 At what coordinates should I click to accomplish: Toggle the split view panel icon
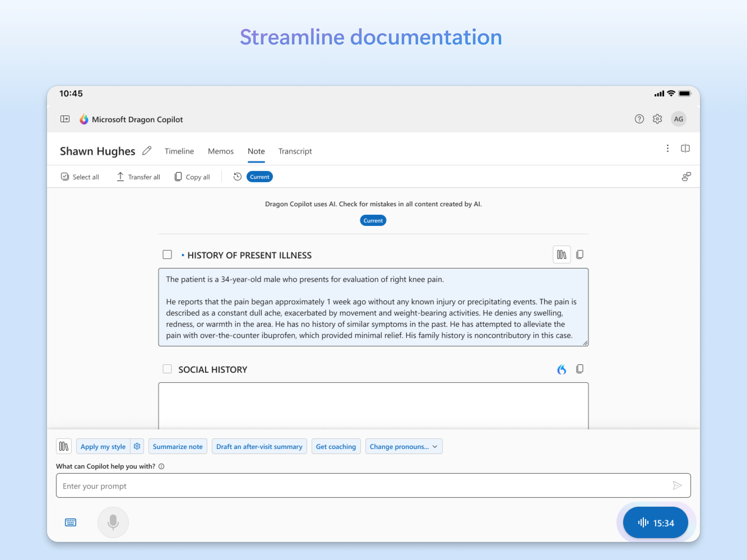[685, 148]
